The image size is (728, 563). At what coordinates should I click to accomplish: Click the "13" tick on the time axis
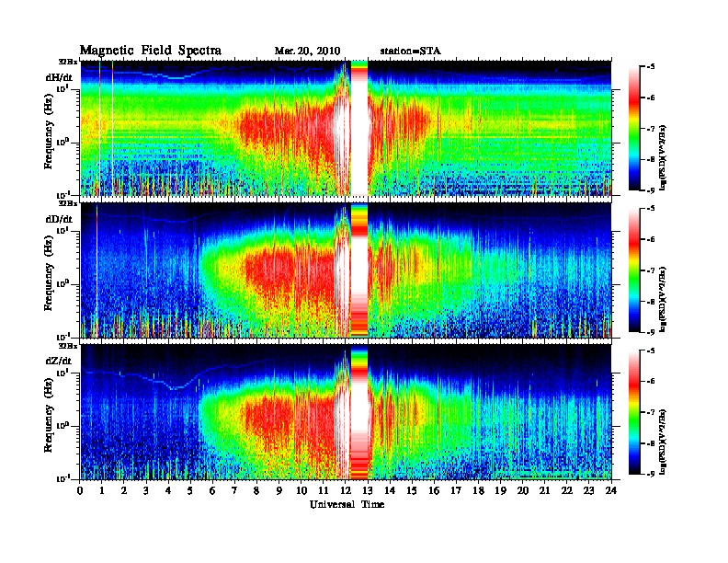pos(368,490)
